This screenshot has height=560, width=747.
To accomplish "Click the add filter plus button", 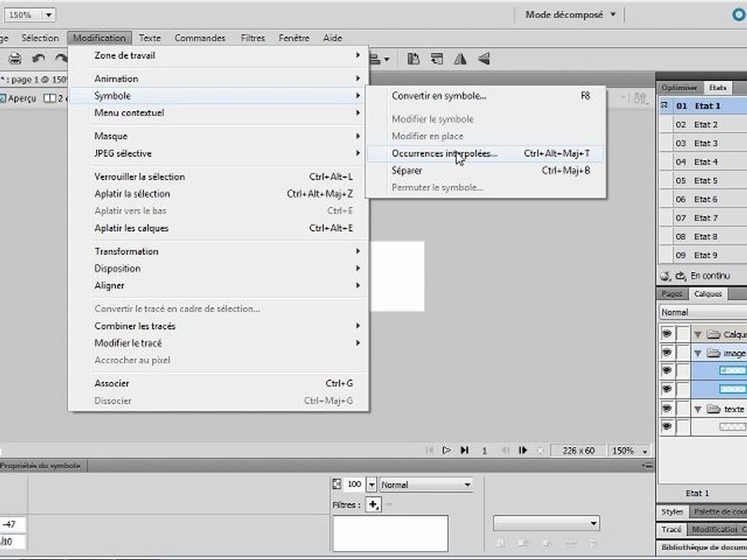I will click(x=373, y=504).
